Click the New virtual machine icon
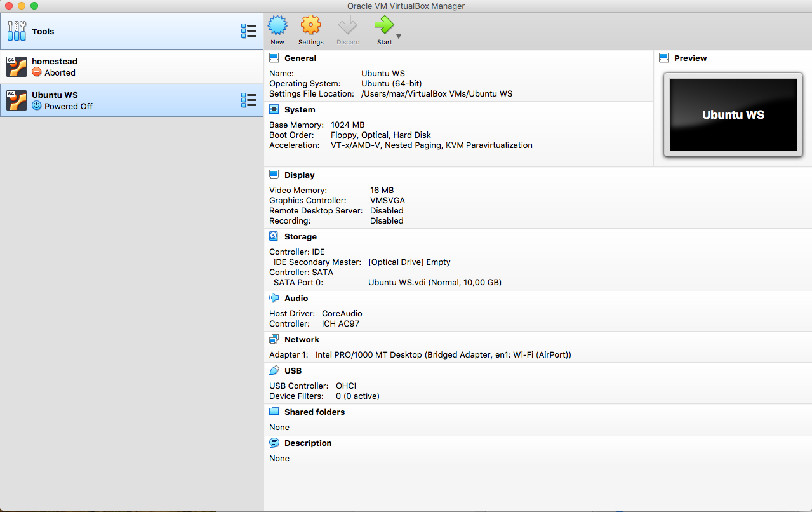This screenshot has width=812, height=512. [x=277, y=25]
